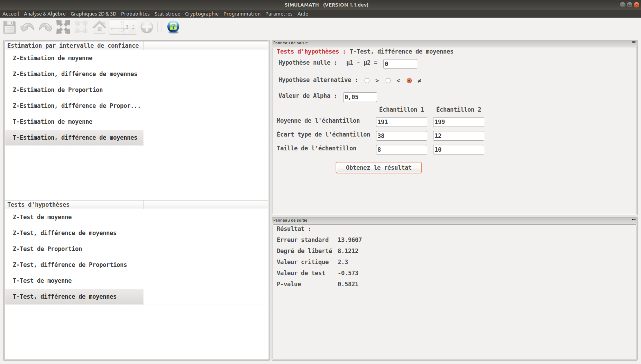Image resolution: width=641 pixels, height=364 pixels.
Task: Click sample 1 size field showing 8
Action: coord(401,150)
